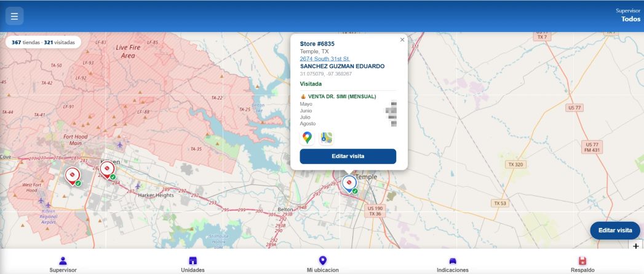Viewport: 644px width, 274px height.
Task: Close the Store #6835 popup
Action: (x=402, y=40)
